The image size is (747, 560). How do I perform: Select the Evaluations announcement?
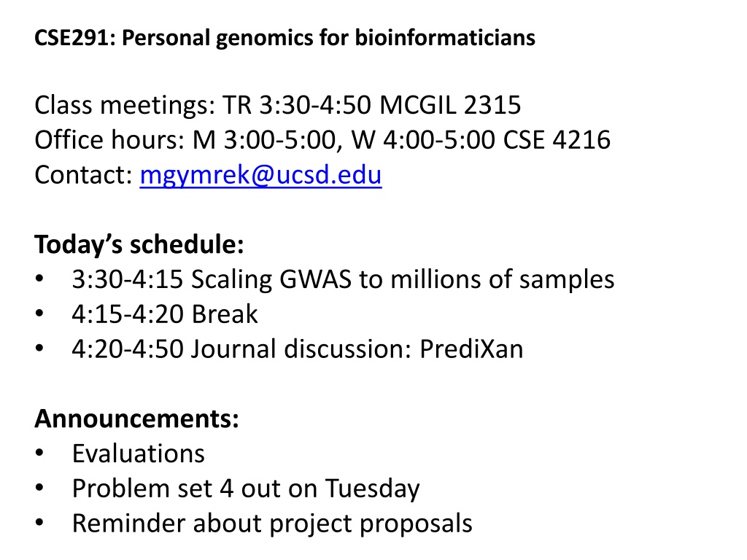pyautogui.click(x=138, y=454)
